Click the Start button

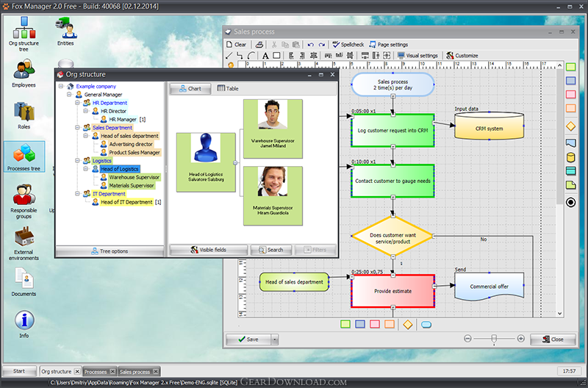(x=19, y=371)
